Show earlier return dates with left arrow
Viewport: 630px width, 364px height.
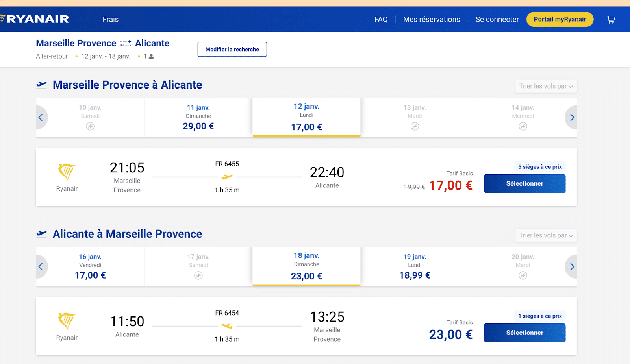pyautogui.click(x=41, y=266)
